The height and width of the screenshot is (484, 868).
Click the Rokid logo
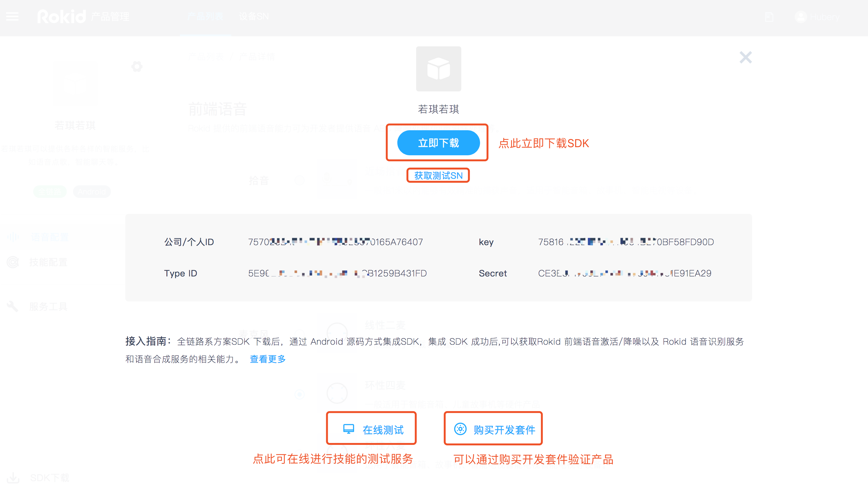[62, 17]
